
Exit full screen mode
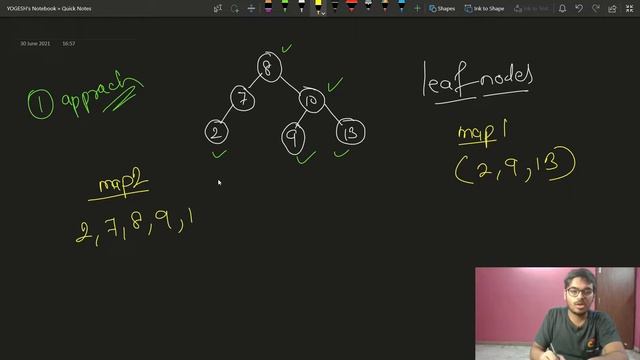[629, 8]
